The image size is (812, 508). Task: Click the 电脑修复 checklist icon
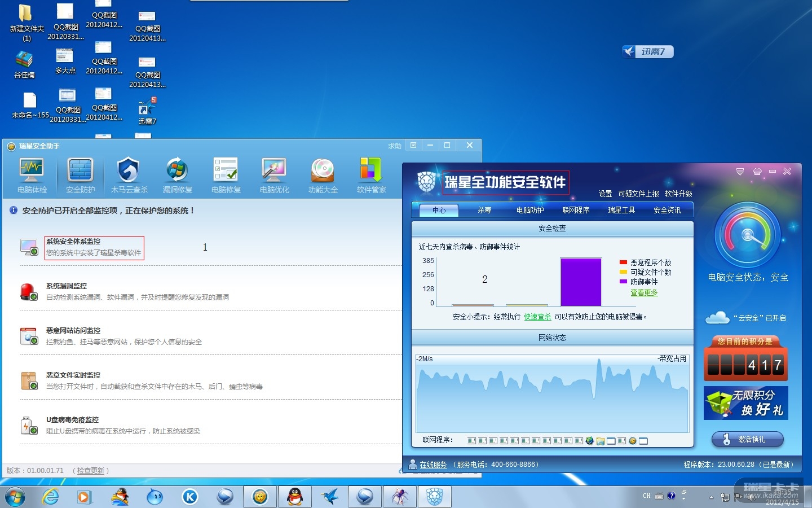click(226, 176)
